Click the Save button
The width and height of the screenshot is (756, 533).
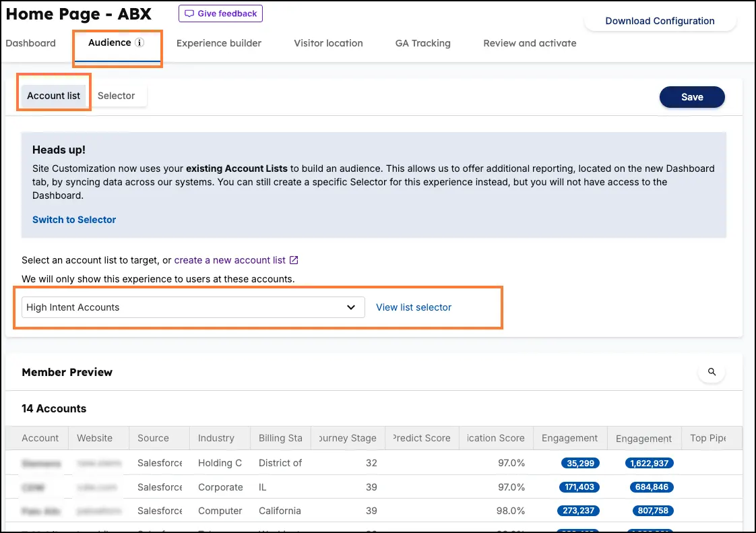(x=692, y=96)
